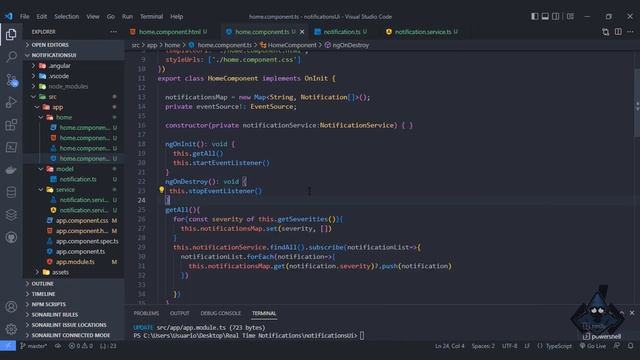Screen dimensions: 640x360
Task: Click the remote window status icon
Action: [x=8, y=346]
